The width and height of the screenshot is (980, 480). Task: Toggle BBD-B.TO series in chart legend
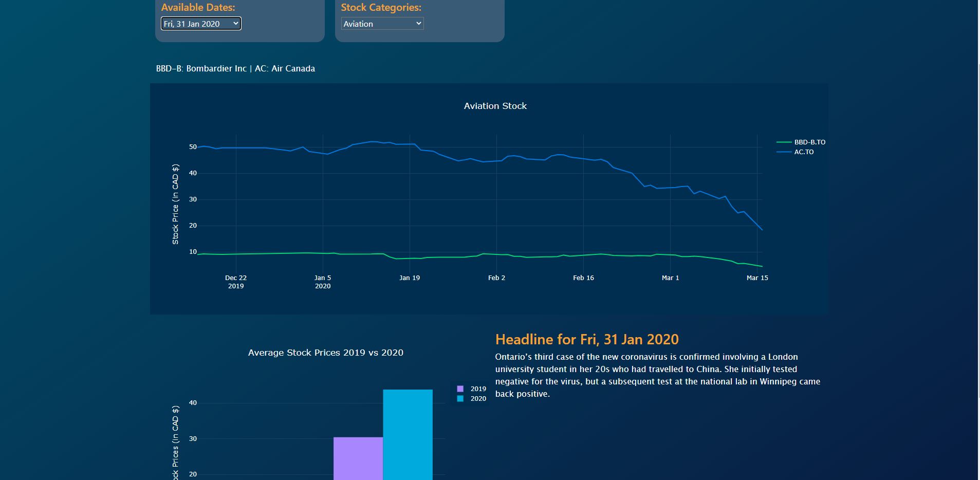point(809,142)
